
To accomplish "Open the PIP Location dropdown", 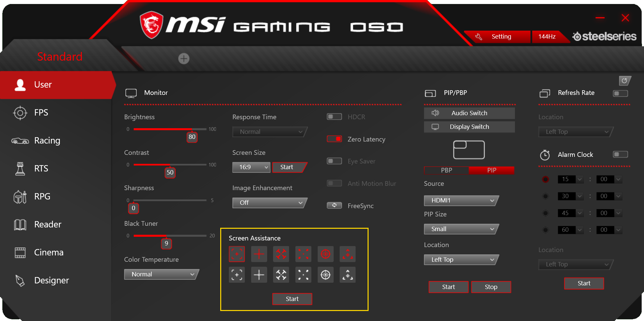I will tap(461, 260).
